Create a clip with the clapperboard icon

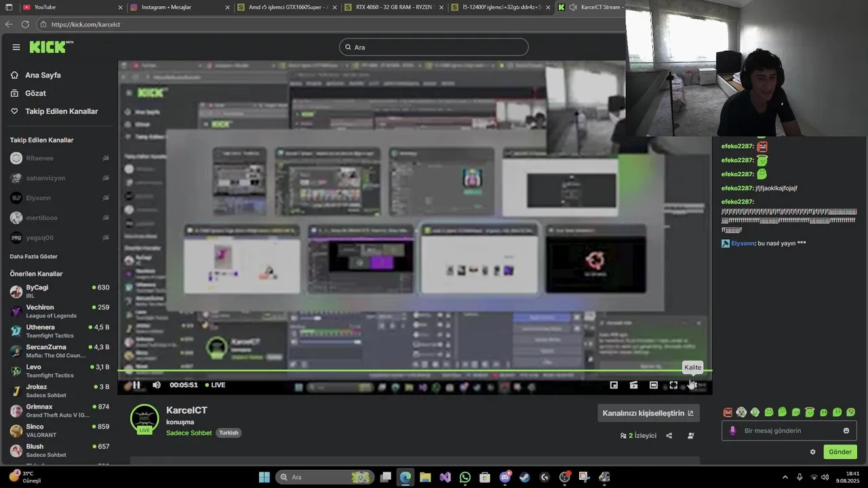coord(633,385)
